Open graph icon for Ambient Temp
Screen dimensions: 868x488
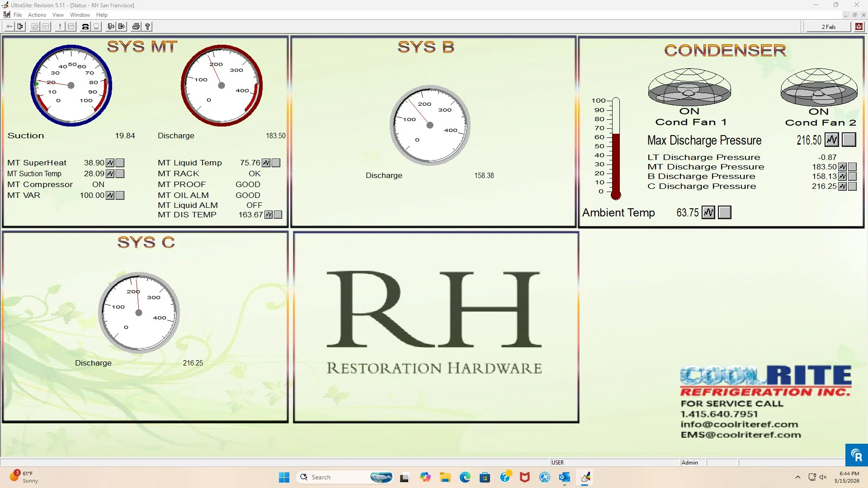(x=708, y=212)
